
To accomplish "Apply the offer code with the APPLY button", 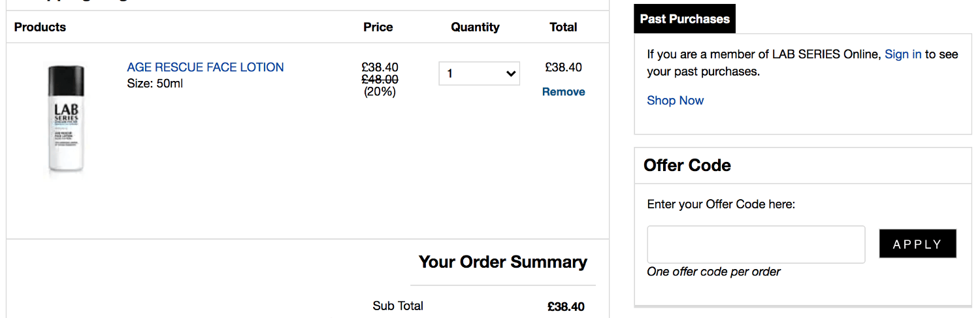I will (917, 244).
